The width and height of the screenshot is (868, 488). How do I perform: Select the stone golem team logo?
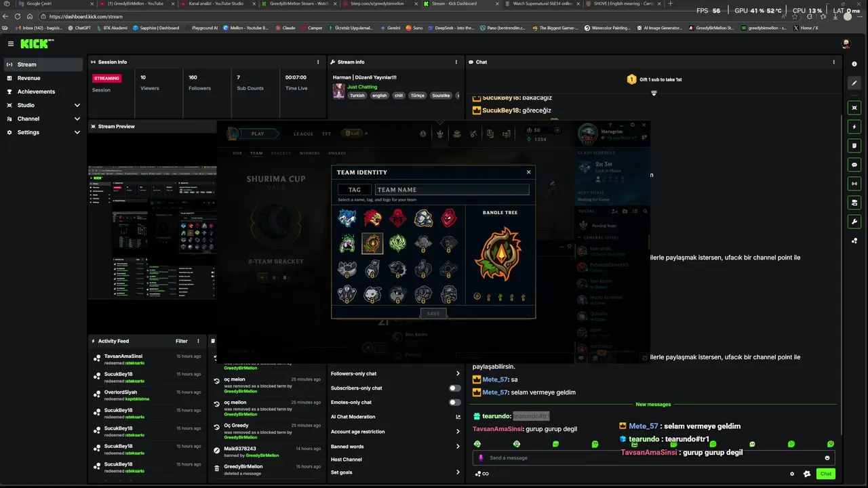423,218
